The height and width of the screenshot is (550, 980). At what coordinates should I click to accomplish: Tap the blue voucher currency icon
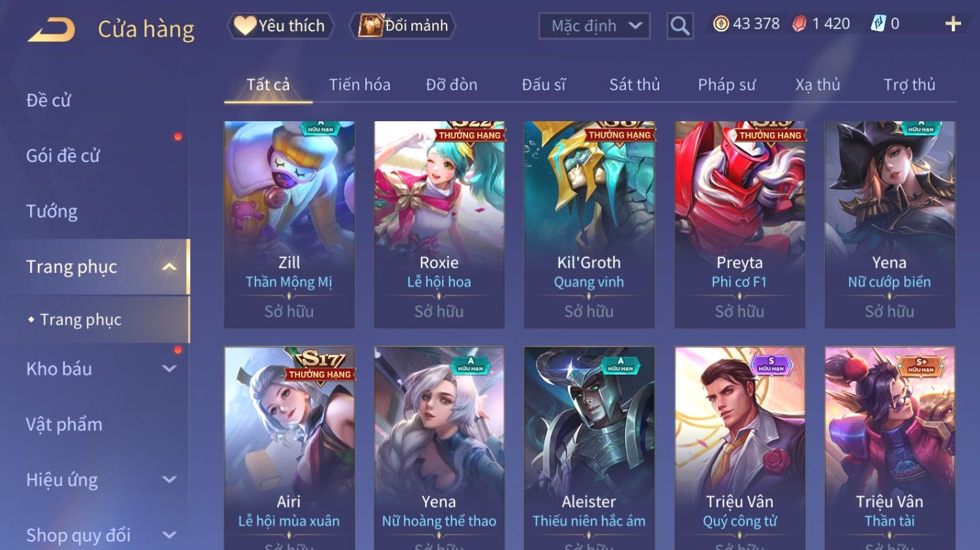tap(878, 24)
